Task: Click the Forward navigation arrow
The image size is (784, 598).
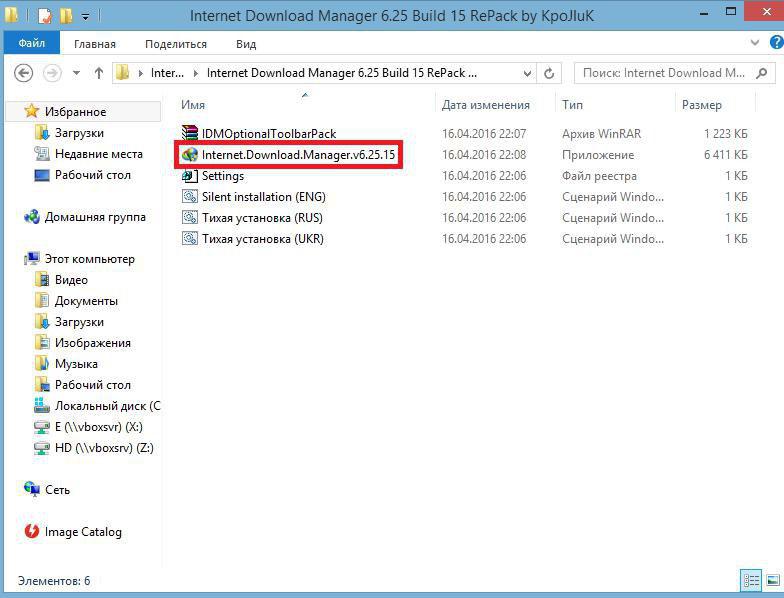Action: pos(52,73)
